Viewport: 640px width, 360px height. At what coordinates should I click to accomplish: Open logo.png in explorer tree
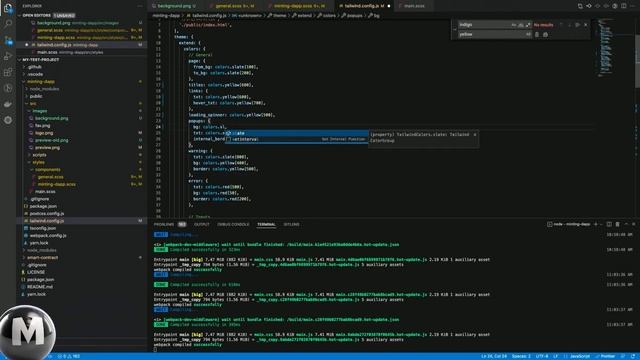click(x=44, y=133)
